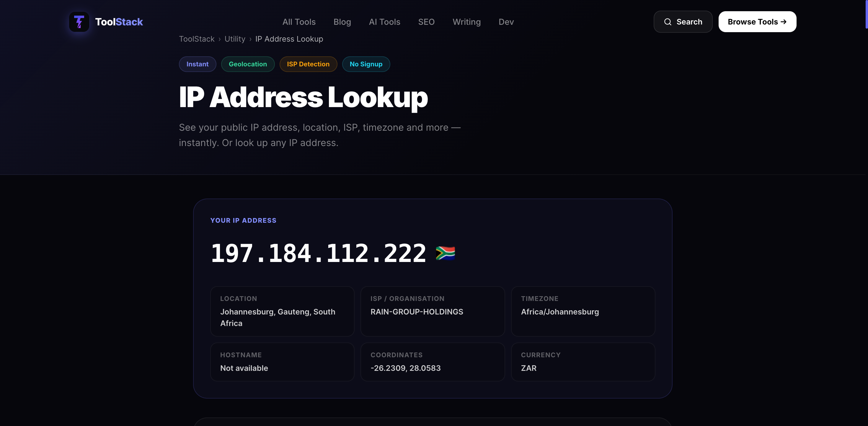
Task: Click the IP Address Lookup breadcrumb
Action: coord(289,39)
